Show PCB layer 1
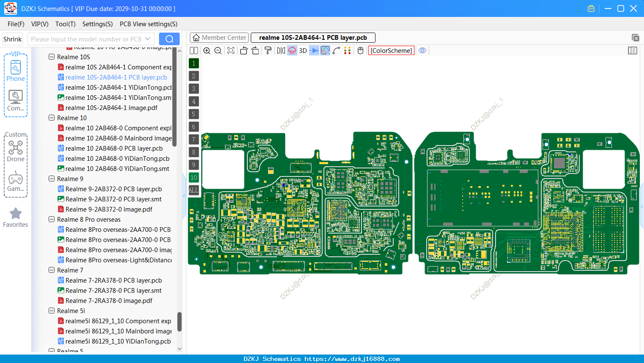644x363 pixels. coord(194,63)
